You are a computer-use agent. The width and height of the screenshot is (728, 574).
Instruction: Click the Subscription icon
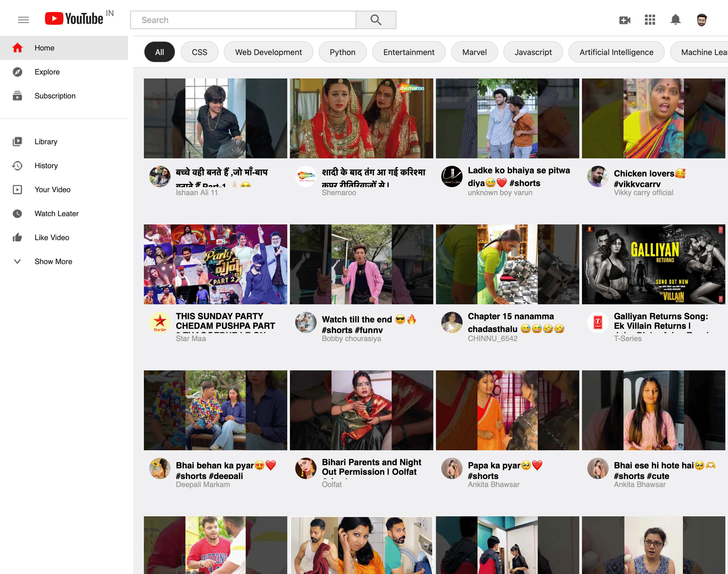click(x=17, y=96)
